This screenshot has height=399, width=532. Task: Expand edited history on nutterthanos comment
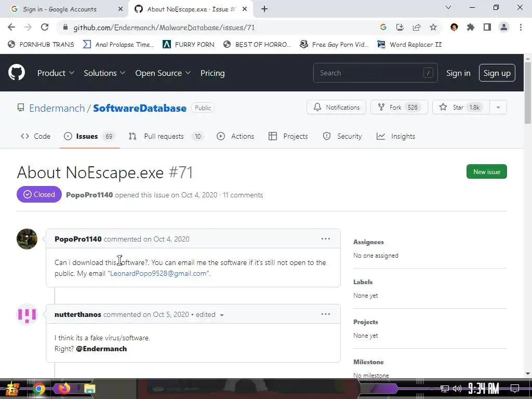[x=222, y=315]
